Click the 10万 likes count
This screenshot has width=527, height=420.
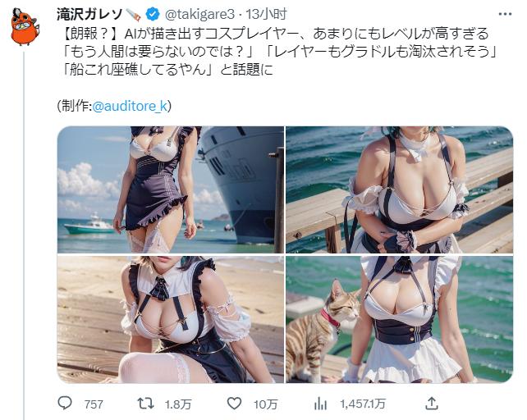[266, 404]
